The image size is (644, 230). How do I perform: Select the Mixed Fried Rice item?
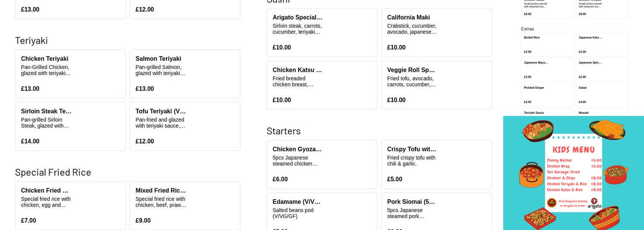click(x=185, y=205)
